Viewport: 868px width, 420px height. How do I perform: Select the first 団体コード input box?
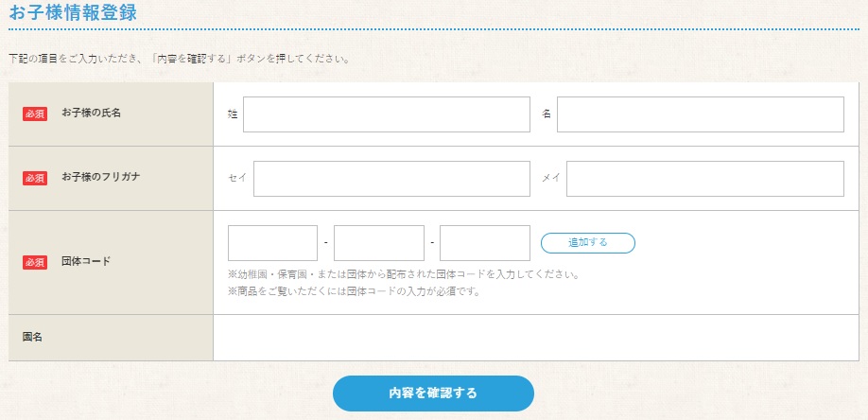click(273, 243)
